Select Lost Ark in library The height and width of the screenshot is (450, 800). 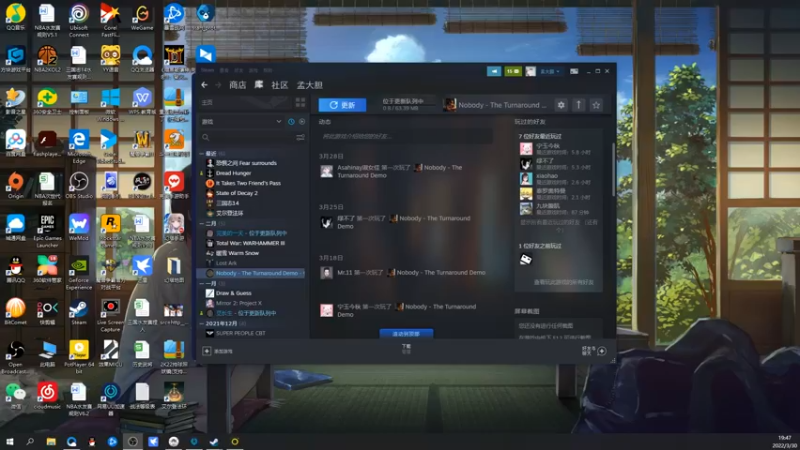(226, 263)
